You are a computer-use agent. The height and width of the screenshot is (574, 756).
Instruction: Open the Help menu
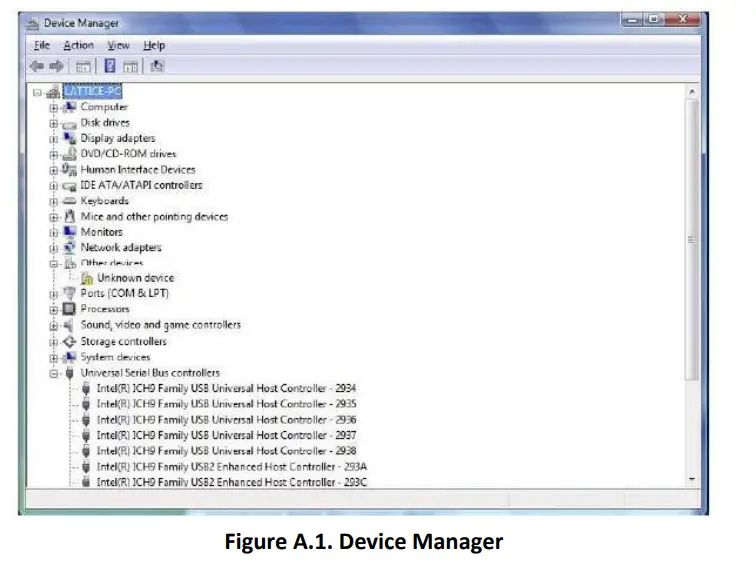tap(154, 46)
